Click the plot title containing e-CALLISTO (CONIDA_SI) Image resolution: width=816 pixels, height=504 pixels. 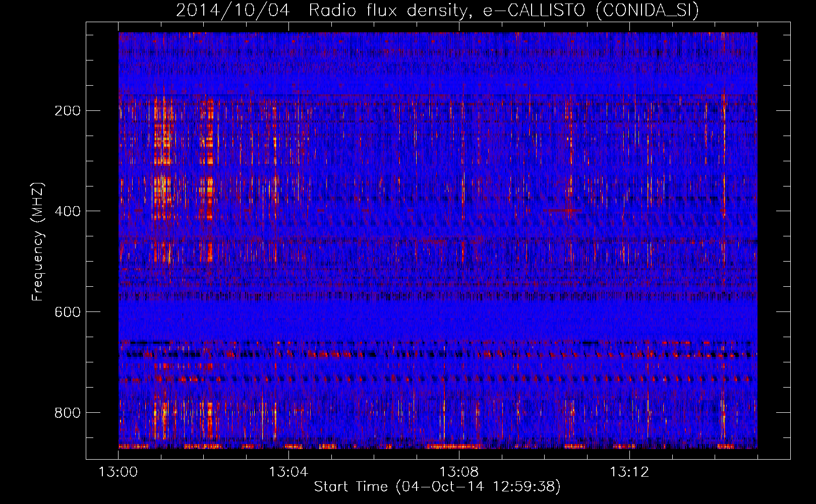[437, 10]
